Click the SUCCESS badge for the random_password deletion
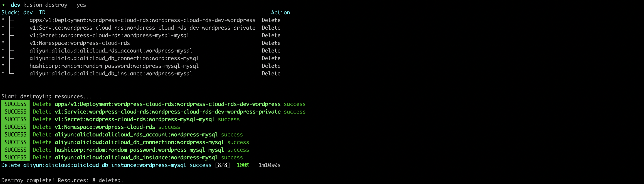This screenshot has height=184, width=644. pyautogui.click(x=15, y=150)
